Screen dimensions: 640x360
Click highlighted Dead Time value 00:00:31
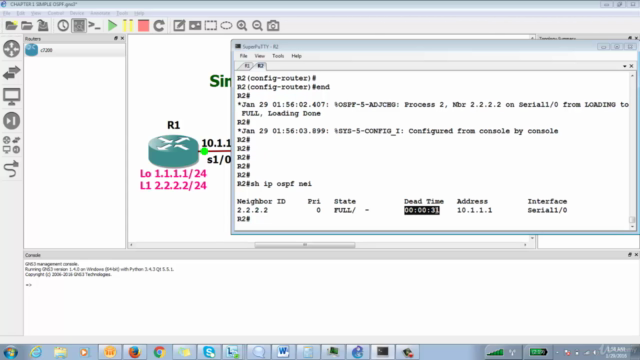(422, 210)
